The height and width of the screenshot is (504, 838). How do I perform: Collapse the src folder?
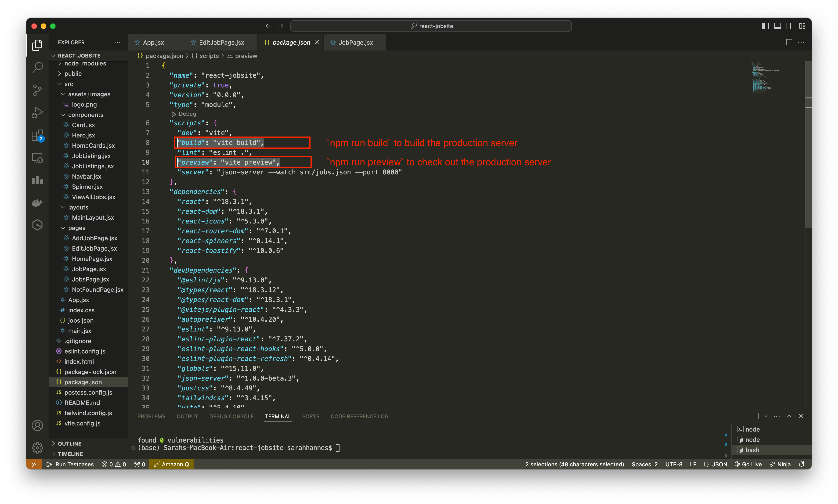(88, 83)
